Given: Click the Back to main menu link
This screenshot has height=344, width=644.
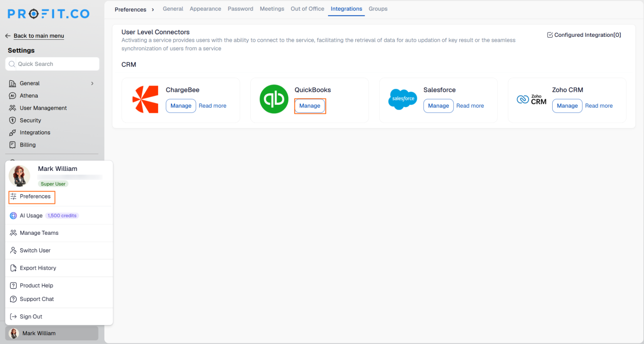Looking at the screenshot, I should 39,36.
